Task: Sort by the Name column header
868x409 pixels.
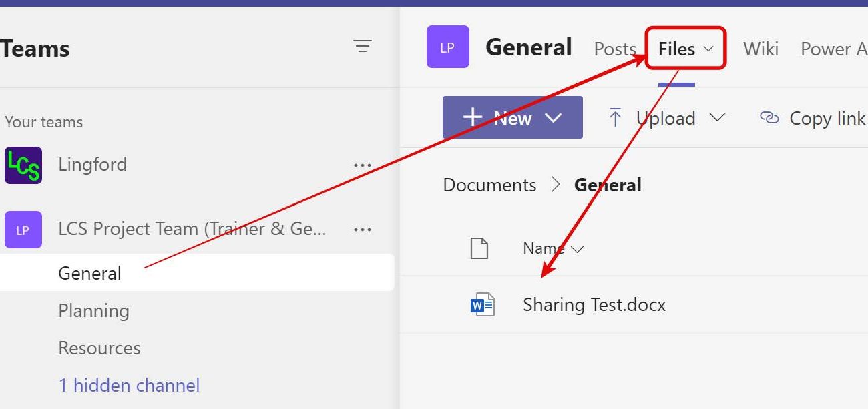Action: tap(554, 248)
